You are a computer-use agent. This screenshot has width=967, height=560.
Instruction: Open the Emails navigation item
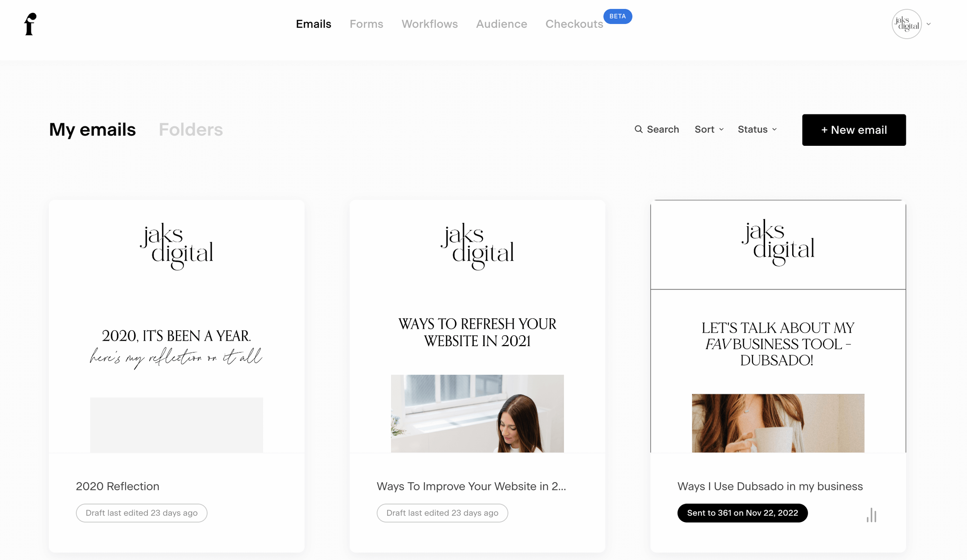[x=313, y=24]
